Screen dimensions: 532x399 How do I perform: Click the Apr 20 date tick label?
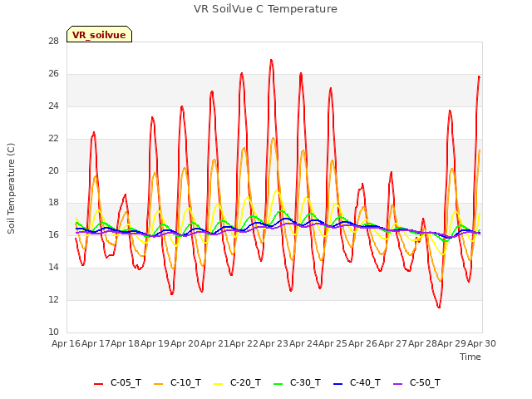point(185,343)
